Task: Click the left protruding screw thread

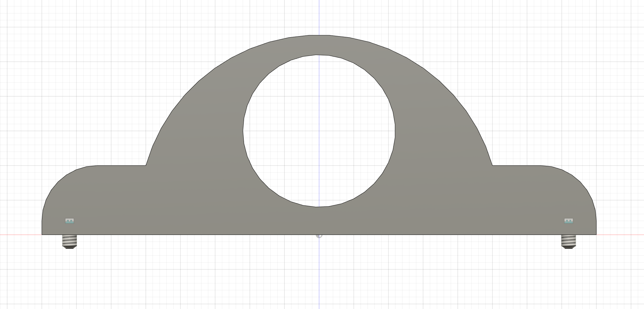Action: pyautogui.click(x=69, y=241)
